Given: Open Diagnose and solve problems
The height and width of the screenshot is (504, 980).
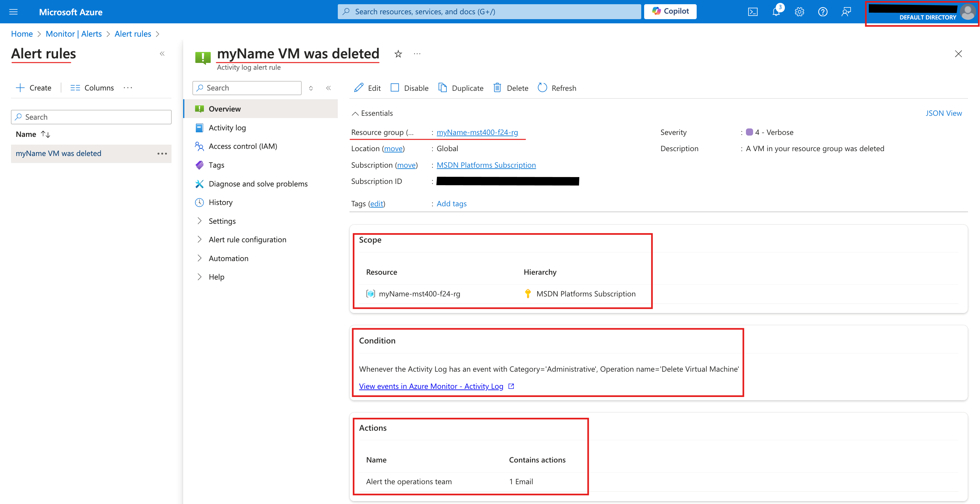Looking at the screenshot, I should point(258,184).
